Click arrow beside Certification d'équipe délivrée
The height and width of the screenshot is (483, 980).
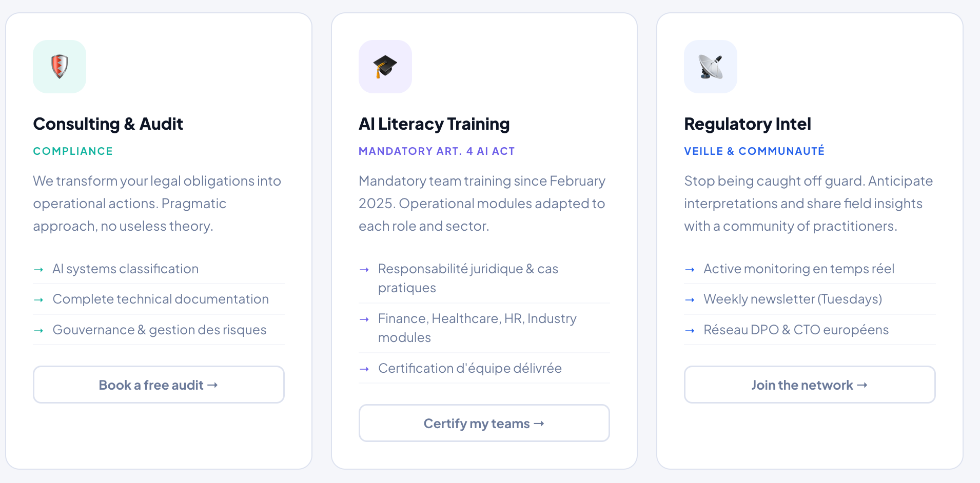click(x=364, y=369)
